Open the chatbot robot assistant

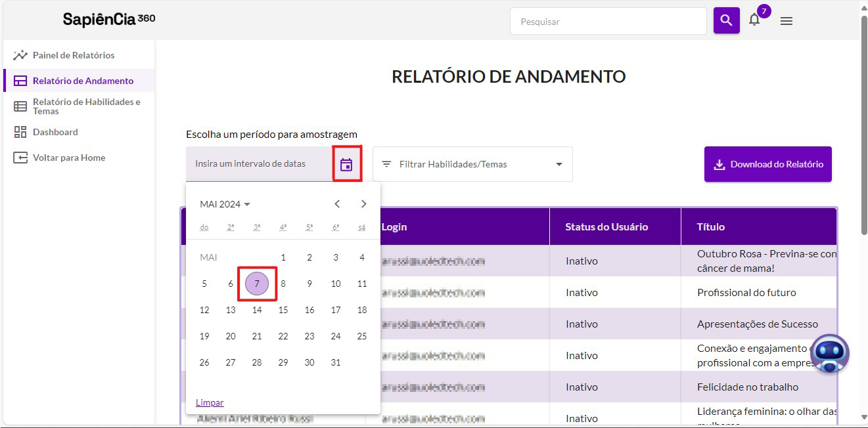pos(830,354)
